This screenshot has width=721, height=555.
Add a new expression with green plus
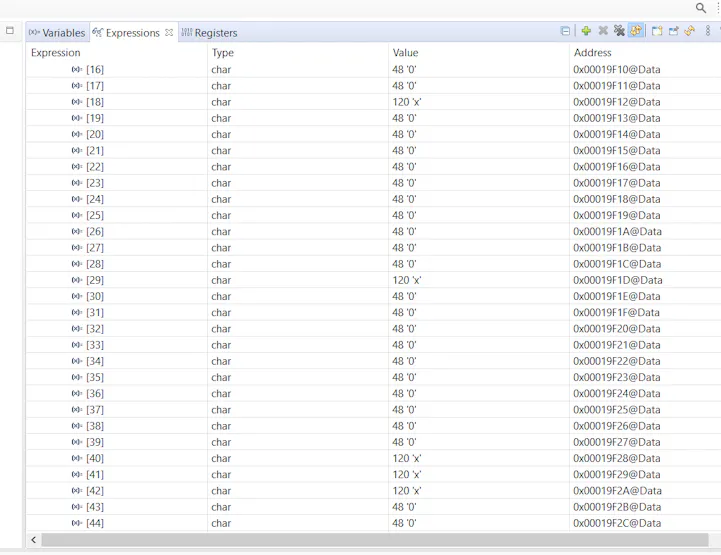[x=586, y=31]
